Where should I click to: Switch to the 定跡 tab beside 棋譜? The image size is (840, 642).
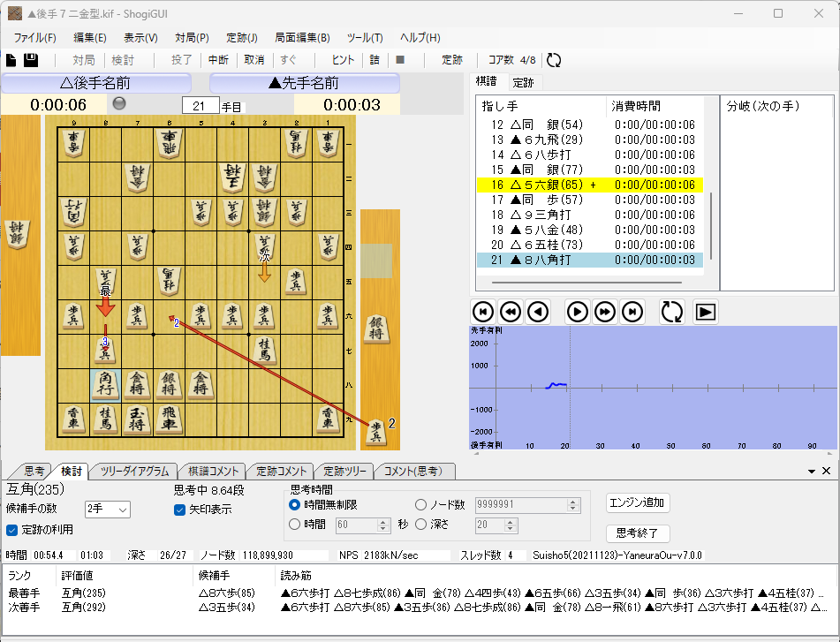point(524,82)
